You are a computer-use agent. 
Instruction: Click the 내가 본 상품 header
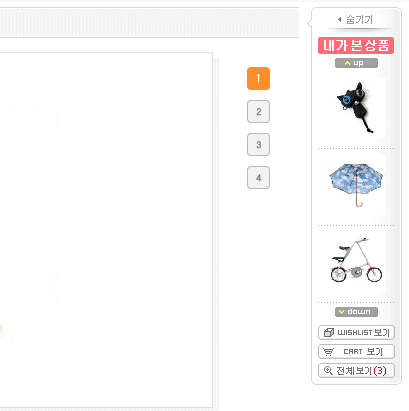coord(356,45)
